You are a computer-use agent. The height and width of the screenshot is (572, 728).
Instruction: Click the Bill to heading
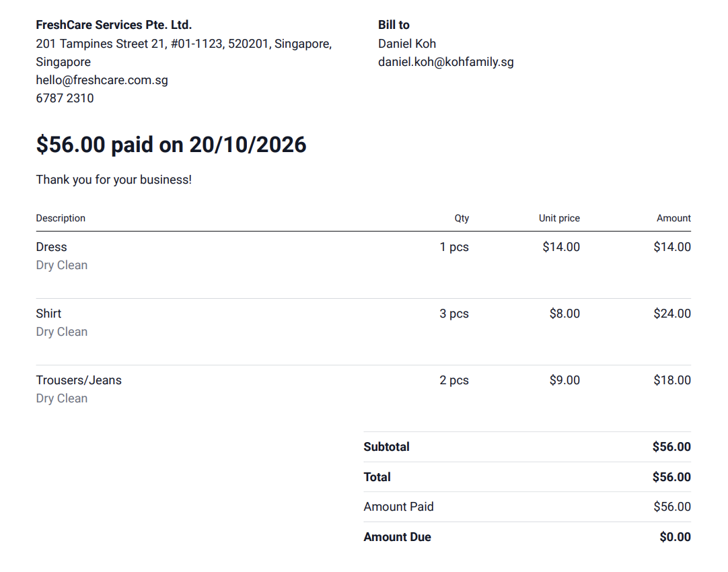(394, 25)
